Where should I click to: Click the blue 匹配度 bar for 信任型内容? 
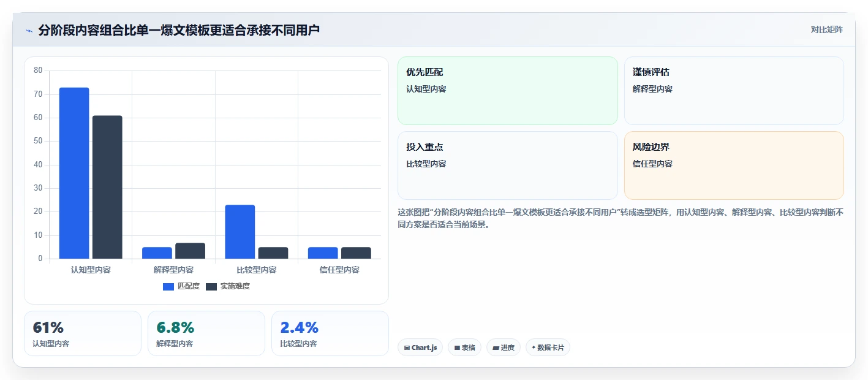pos(323,253)
